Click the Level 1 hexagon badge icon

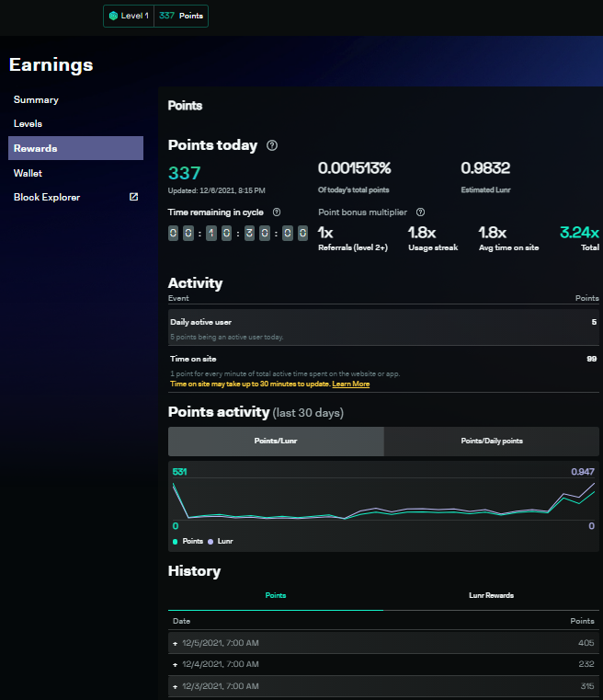tap(113, 16)
